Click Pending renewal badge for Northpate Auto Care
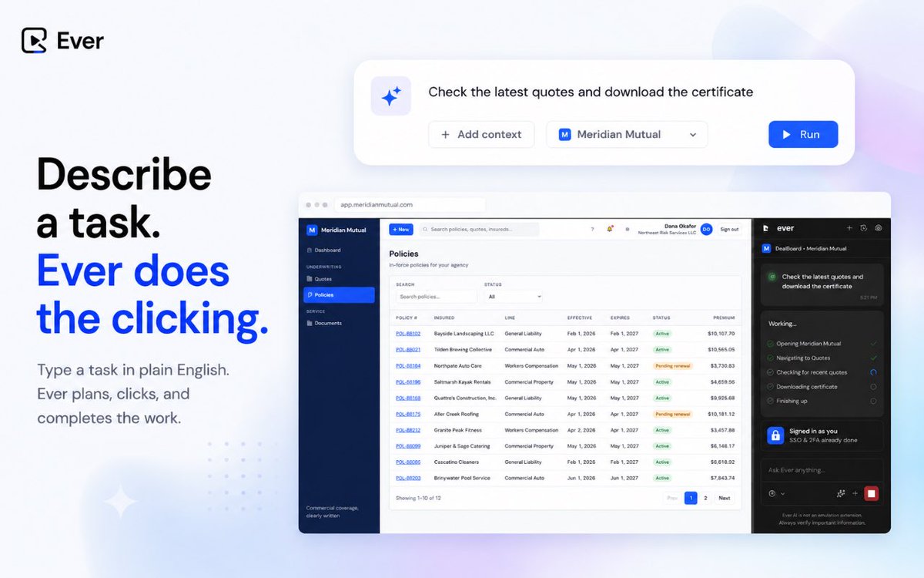Image resolution: width=924 pixels, height=578 pixels. click(673, 366)
